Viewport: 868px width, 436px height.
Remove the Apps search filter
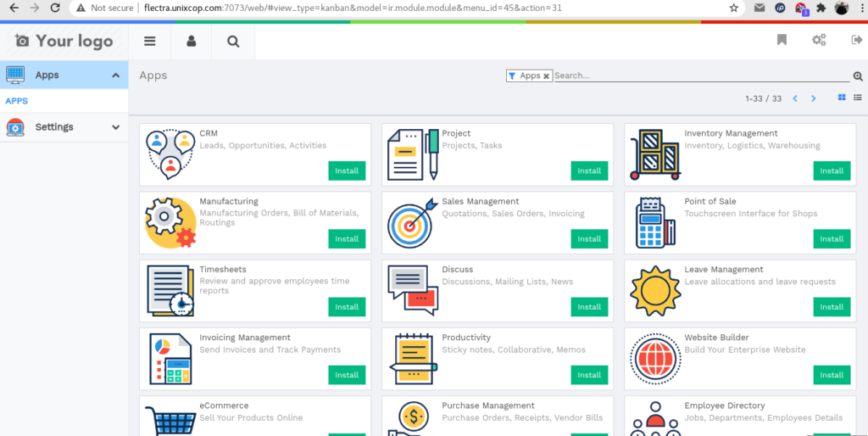[547, 76]
